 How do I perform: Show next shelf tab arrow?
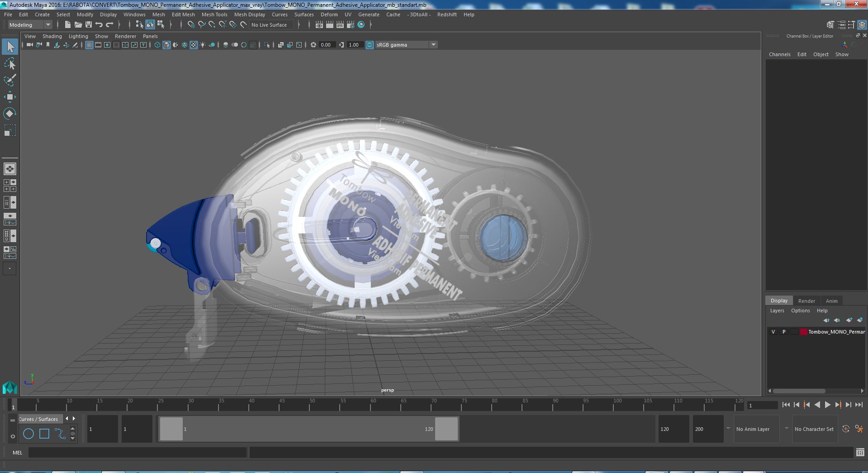point(74,419)
